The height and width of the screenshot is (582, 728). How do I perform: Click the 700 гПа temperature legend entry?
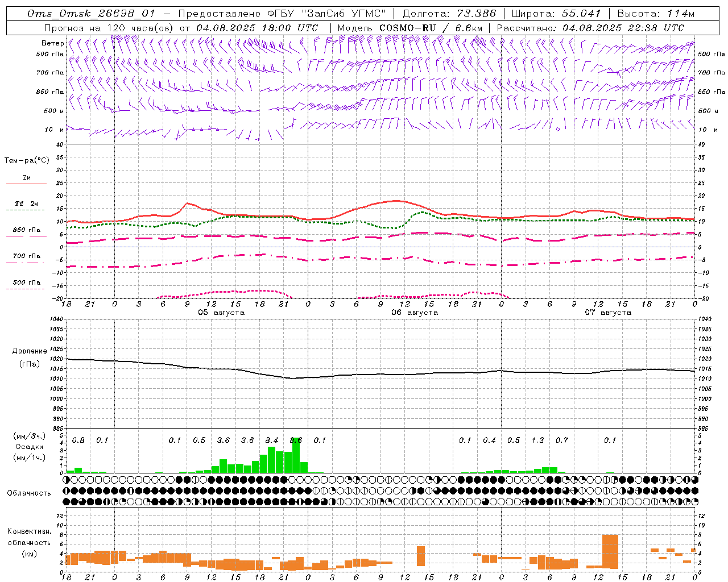point(27,256)
